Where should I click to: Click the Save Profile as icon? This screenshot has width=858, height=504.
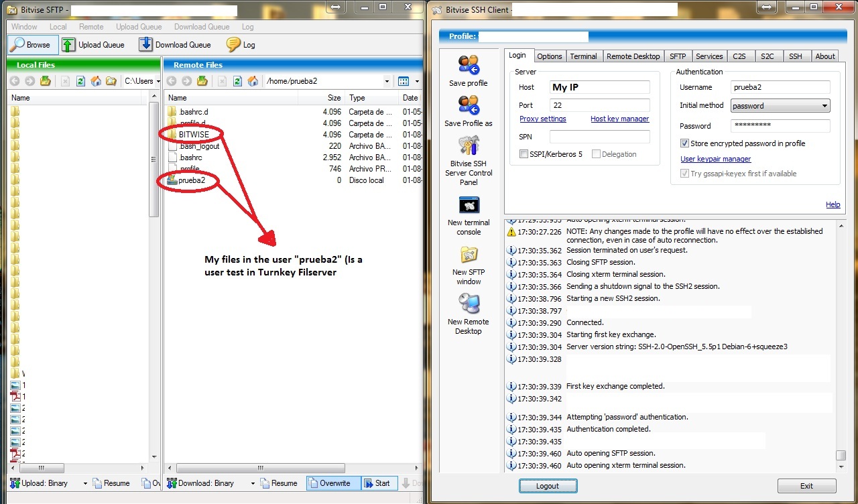click(x=469, y=106)
